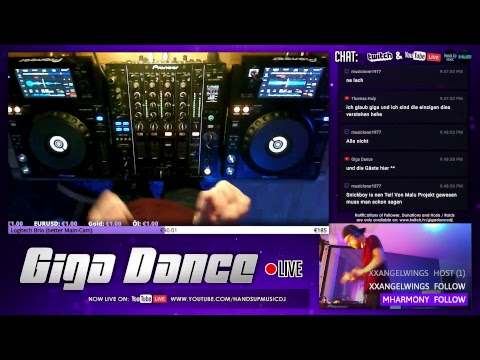Click the 'Logitech Brio (better Main-Cam)' goal label
The image size is (480, 360).
tap(51, 230)
